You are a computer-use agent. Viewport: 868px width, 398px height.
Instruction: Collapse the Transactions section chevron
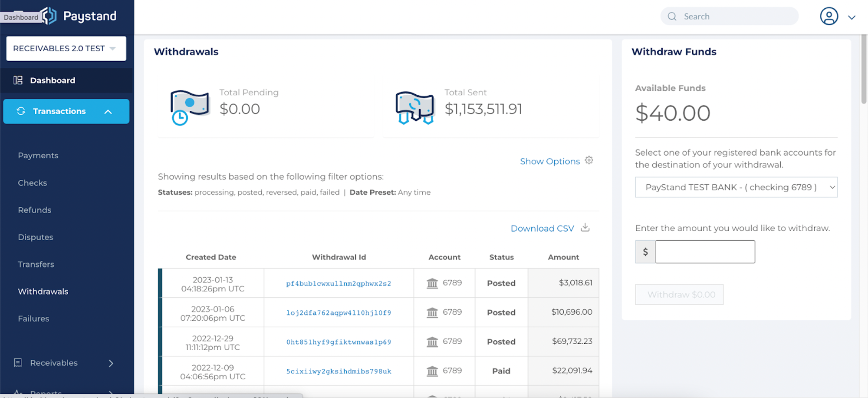click(108, 111)
